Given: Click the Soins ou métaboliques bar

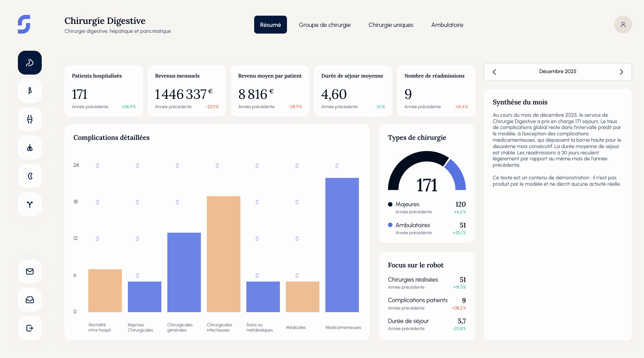Looking at the screenshot, I should click(263, 297).
